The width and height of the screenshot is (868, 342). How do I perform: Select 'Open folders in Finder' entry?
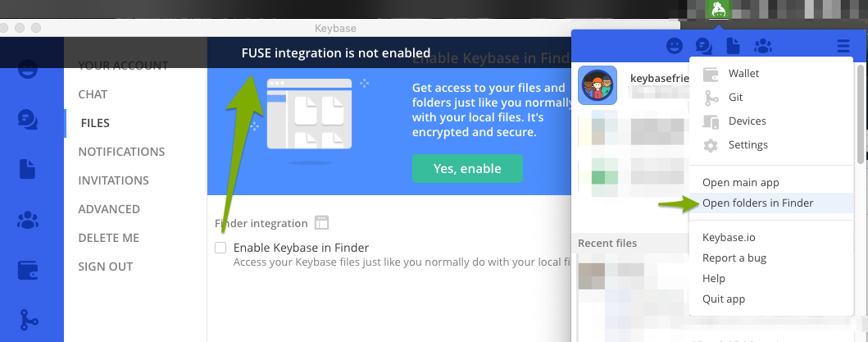pos(771,203)
